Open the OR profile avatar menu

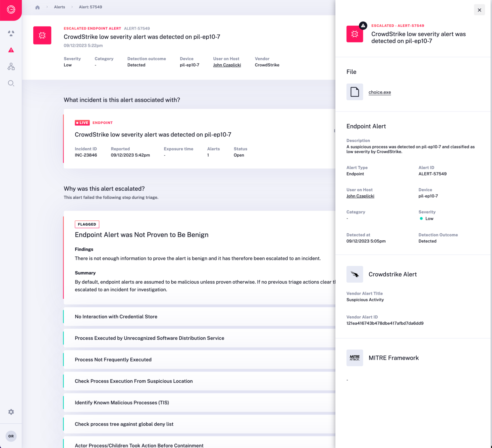pyautogui.click(x=11, y=436)
